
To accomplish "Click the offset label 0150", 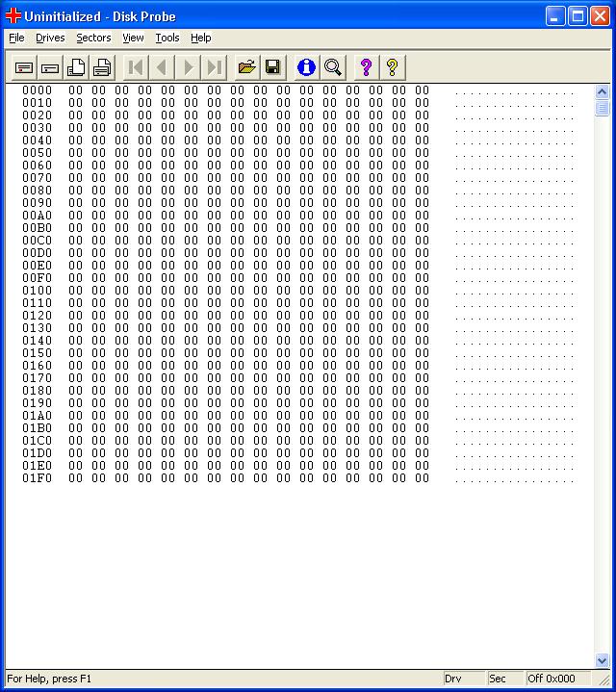I will [38, 353].
